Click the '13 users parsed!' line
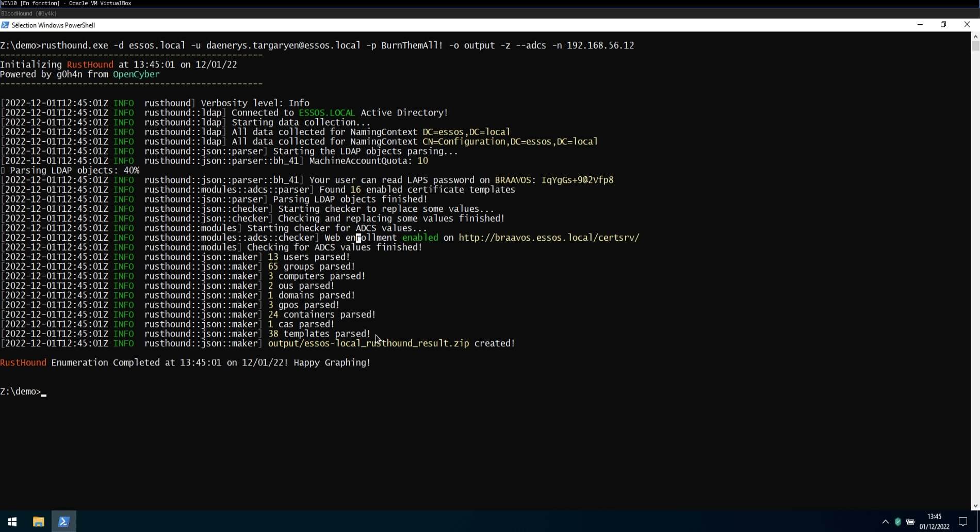This screenshot has width=980, height=532. click(x=309, y=257)
